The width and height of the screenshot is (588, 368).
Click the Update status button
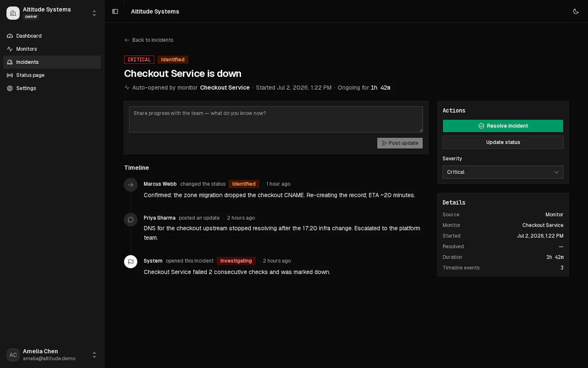coord(503,142)
